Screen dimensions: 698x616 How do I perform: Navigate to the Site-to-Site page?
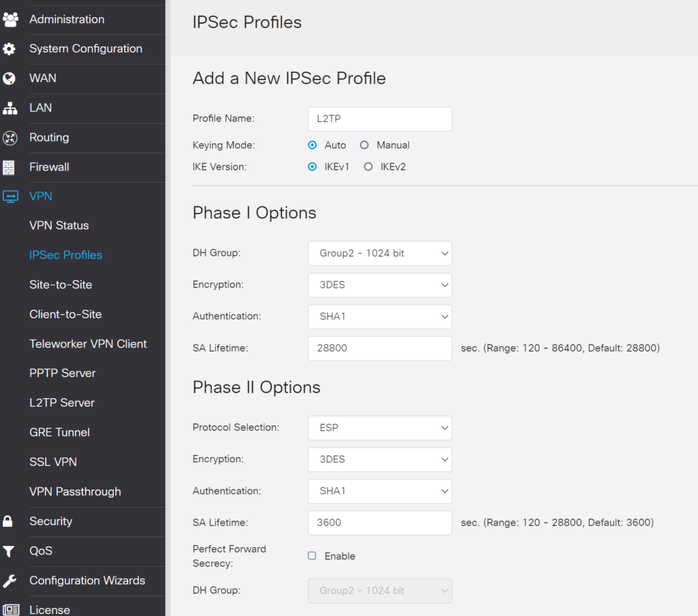(60, 284)
